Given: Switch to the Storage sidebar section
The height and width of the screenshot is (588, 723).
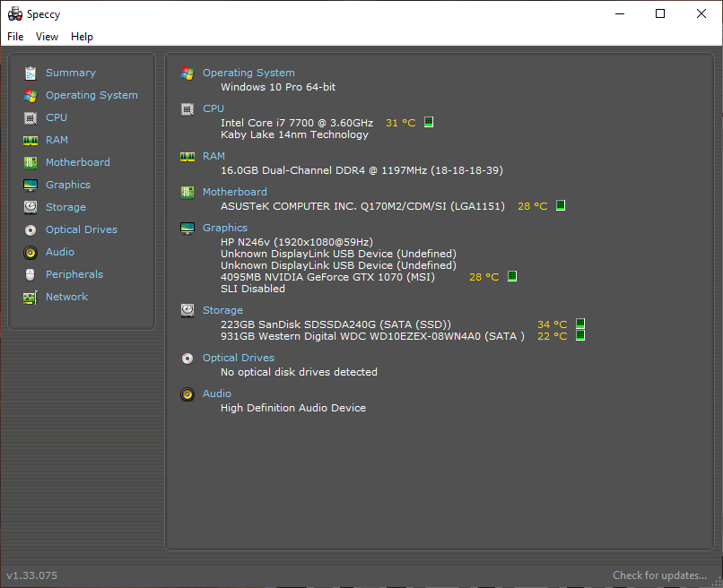Looking at the screenshot, I should (65, 207).
